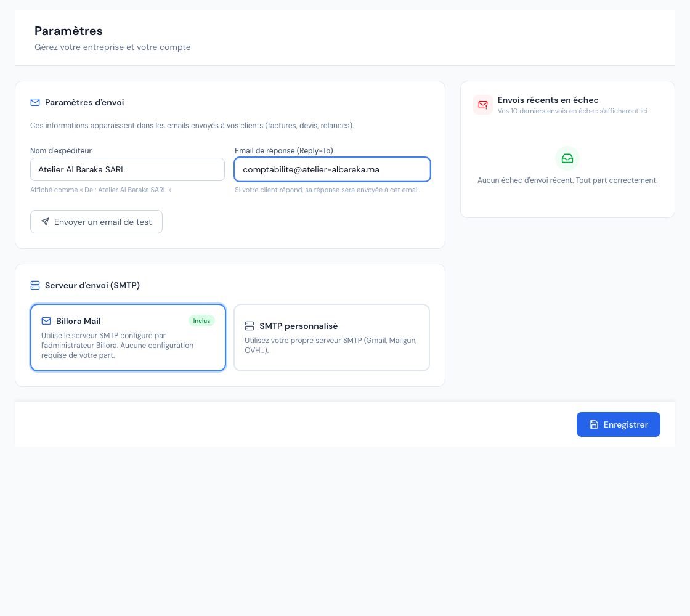Click the Vos 10 derniers envois en échec text

coord(572,111)
